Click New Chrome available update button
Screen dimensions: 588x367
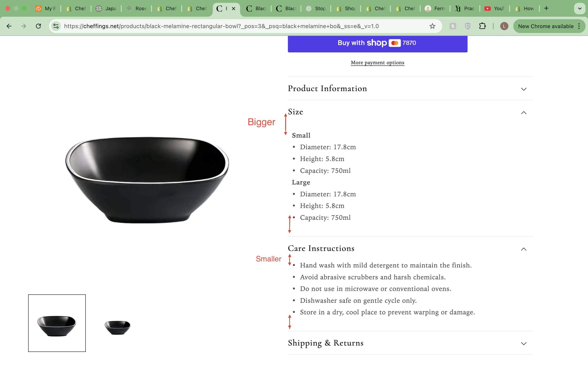tap(546, 26)
